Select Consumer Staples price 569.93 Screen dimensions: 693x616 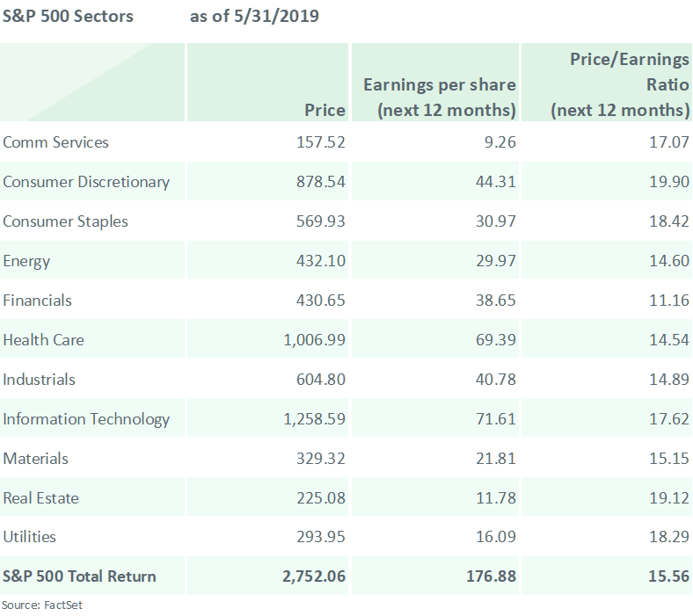(x=321, y=221)
